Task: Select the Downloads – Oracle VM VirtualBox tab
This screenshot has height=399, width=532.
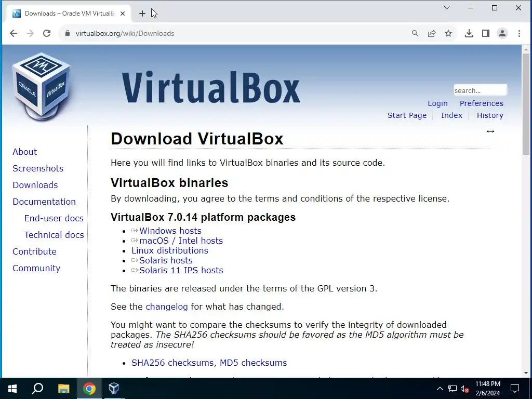Action: (69, 14)
